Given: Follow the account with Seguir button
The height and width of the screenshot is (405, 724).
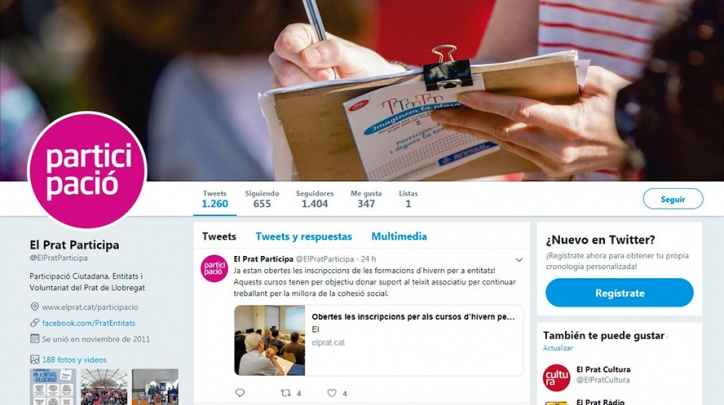Looking at the screenshot, I should 673,199.
